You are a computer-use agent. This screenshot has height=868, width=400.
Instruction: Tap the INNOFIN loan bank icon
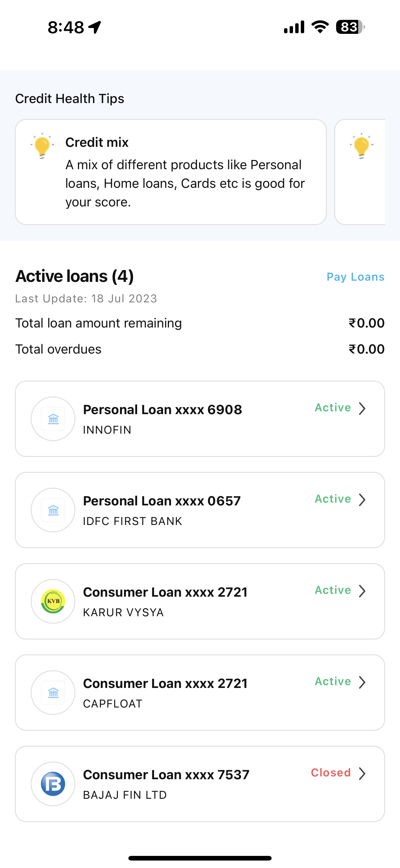coord(53,419)
